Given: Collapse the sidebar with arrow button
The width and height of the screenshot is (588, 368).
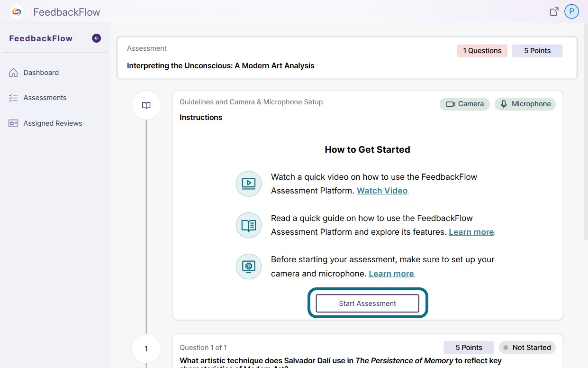Looking at the screenshot, I should [x=97, y=38].
